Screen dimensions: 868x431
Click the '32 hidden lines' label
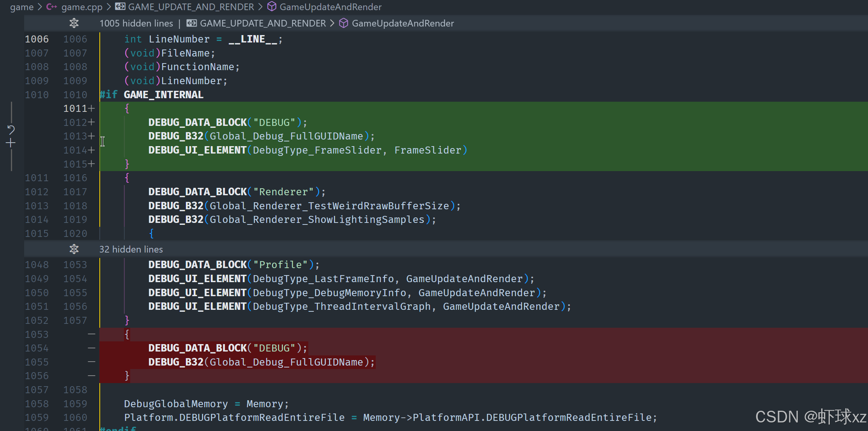[x=131, y=249]
